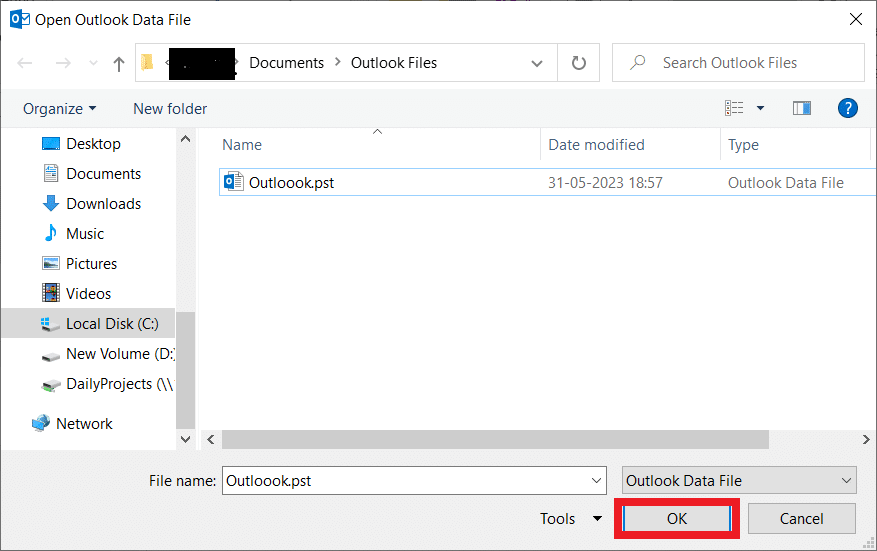Sort files by the Name column
Viewport: 877px width, 551px height.
pos(242,145)
